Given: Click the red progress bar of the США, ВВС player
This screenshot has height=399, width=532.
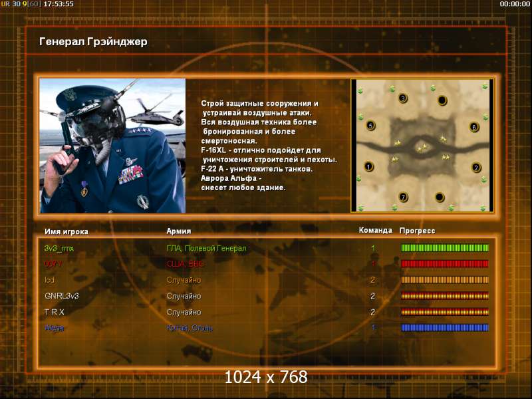Looking at the screenshot, I should click(445, 263).
